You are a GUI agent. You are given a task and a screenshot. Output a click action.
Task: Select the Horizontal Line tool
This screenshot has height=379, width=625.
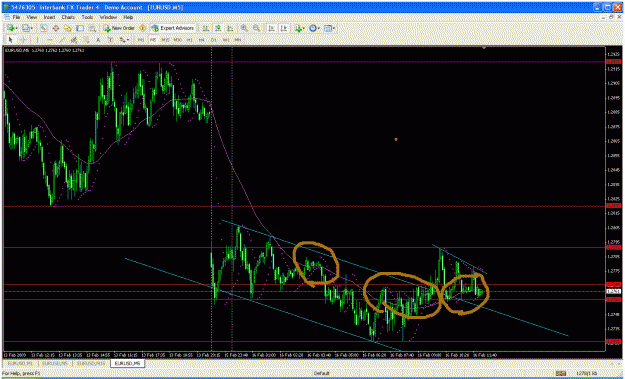(50, 40)
